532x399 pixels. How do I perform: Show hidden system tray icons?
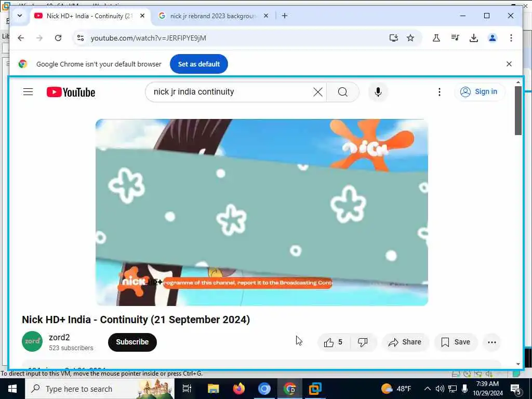pos(428,389)
